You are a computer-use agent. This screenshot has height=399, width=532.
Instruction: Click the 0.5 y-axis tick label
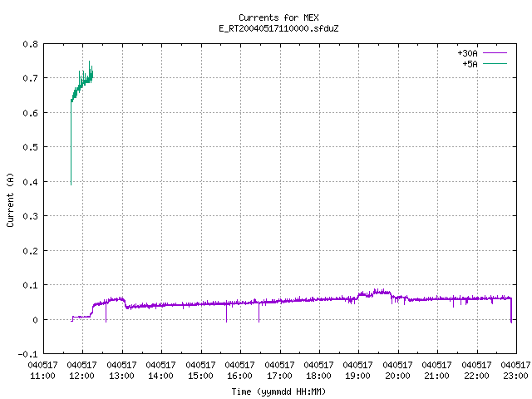point(30,147)
